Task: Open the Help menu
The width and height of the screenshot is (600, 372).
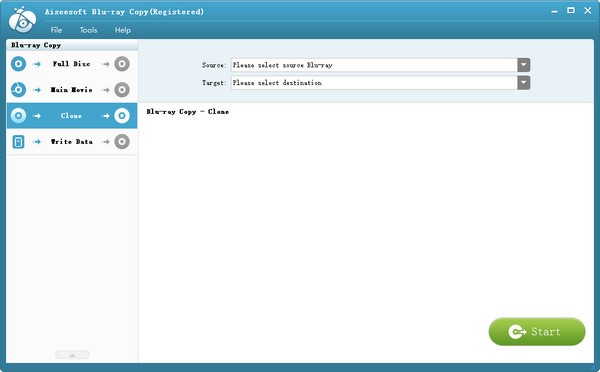Action: click(x=123, y=30)
